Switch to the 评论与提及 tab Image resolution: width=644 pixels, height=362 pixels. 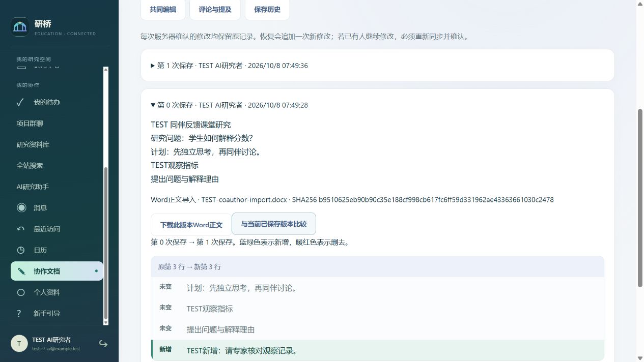click(215, 9)
